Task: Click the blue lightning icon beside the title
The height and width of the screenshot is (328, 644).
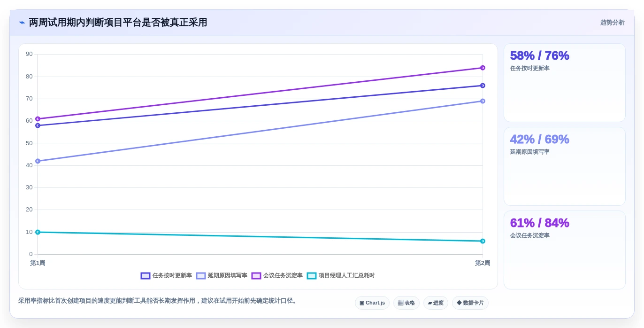Action: point(22,22)
